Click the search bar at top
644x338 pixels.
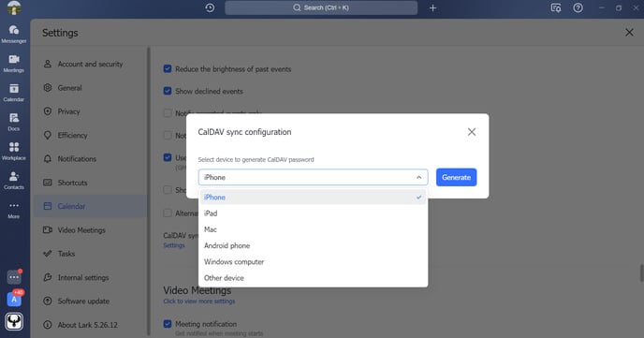click(x=321, y=7)
